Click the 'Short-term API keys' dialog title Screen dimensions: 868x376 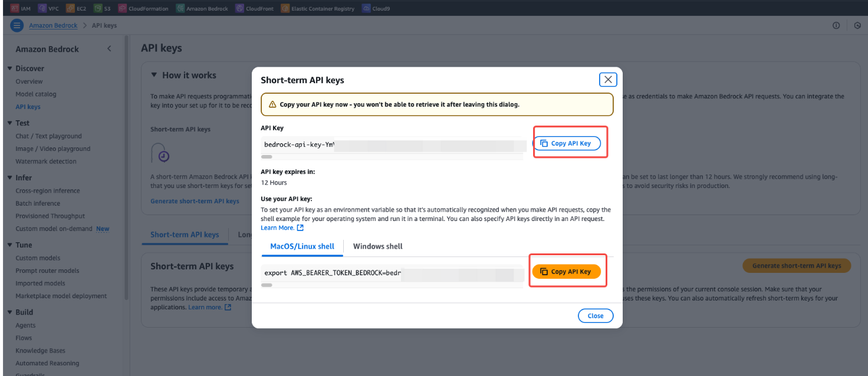(303, 80)
